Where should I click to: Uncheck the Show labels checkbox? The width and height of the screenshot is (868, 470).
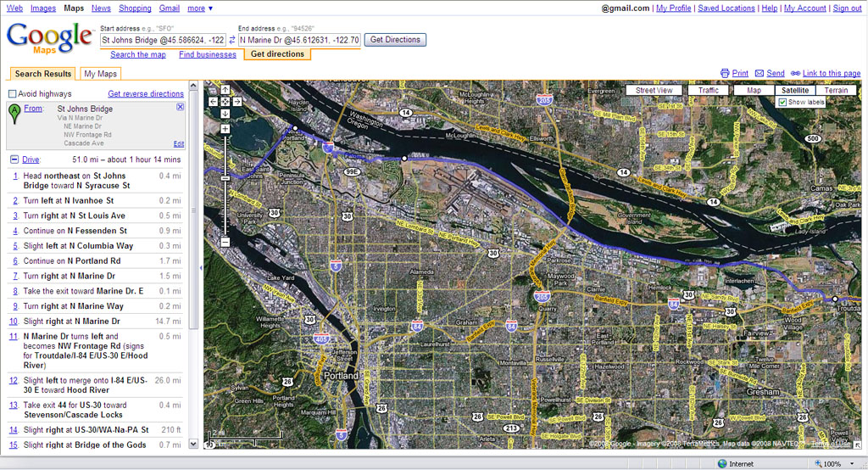click(782, 102)
